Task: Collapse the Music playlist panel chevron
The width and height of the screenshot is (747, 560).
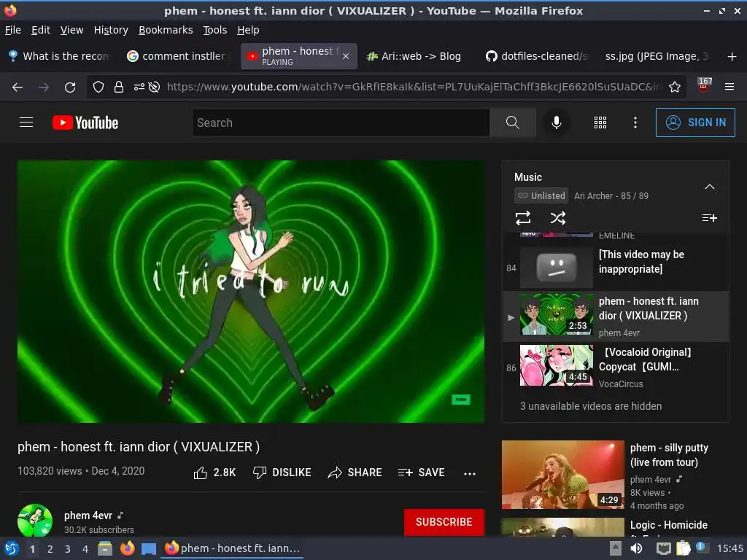Action: (709, 187)
